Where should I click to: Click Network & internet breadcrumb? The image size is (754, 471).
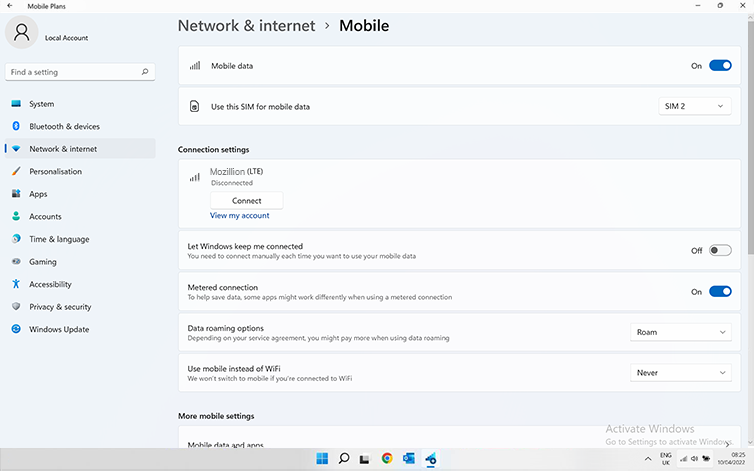coord(246,25)
